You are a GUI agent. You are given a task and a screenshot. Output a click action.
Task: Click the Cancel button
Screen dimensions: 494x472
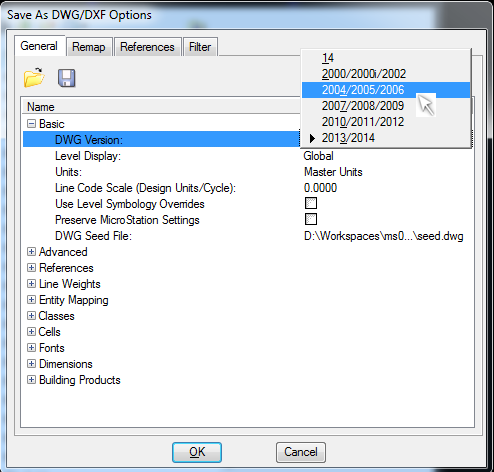[301, 452]
